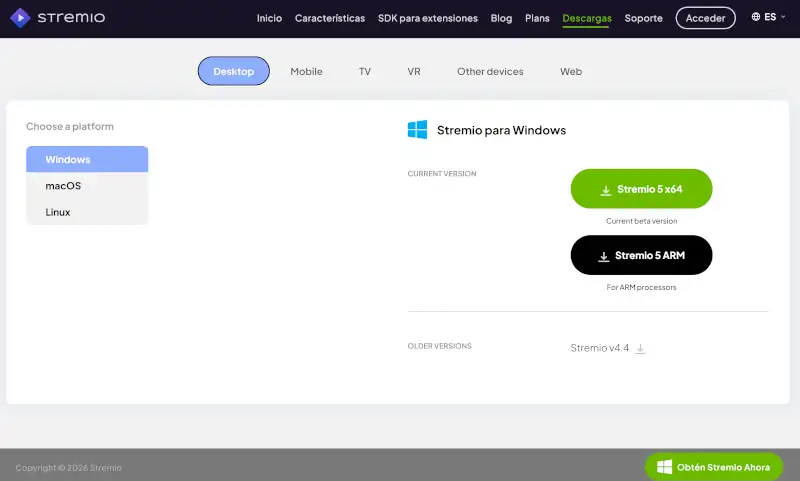Switch to the TV tab

(x=365, y=71)
